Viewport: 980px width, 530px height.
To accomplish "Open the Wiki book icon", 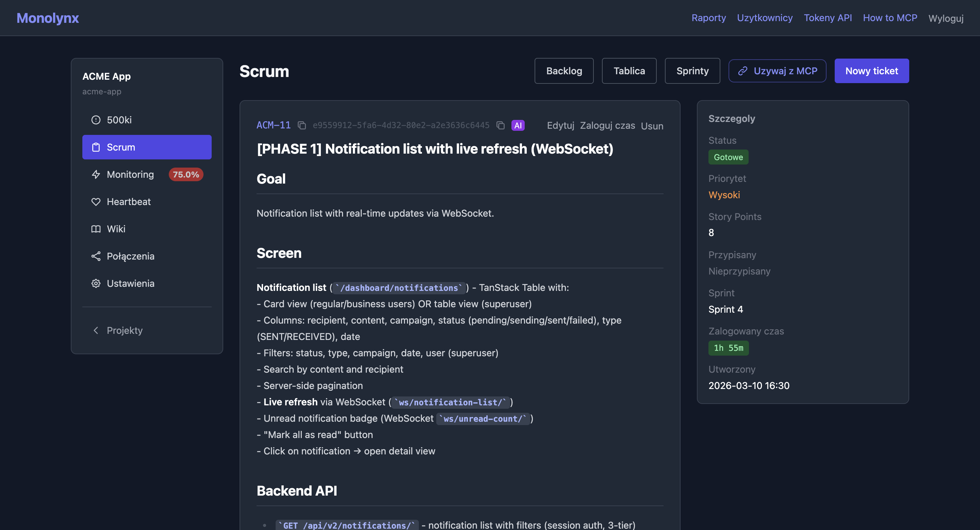I will [x=96, y=229].
